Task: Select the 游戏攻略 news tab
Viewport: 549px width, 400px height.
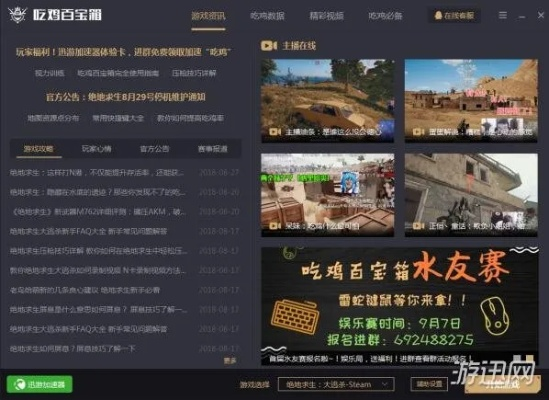Action: [39, 149]
